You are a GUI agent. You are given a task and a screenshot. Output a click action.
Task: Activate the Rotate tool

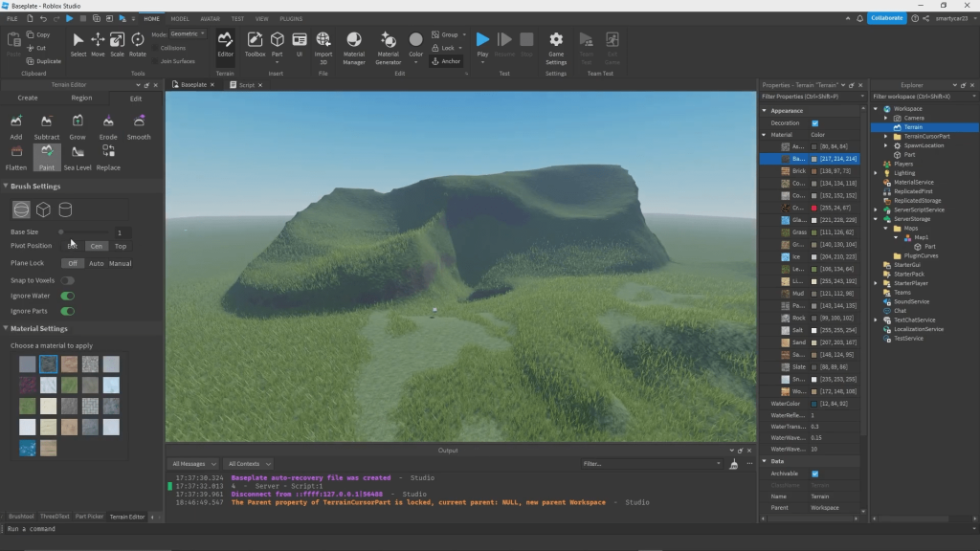[x=138, y=46]
